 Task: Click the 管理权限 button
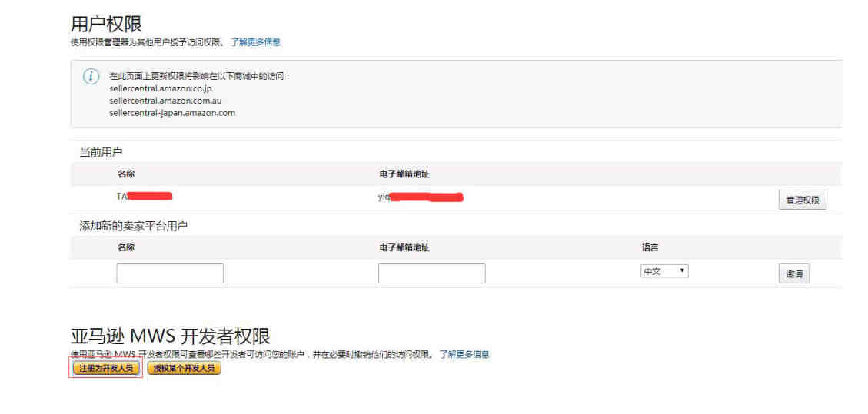pos(802,200)
